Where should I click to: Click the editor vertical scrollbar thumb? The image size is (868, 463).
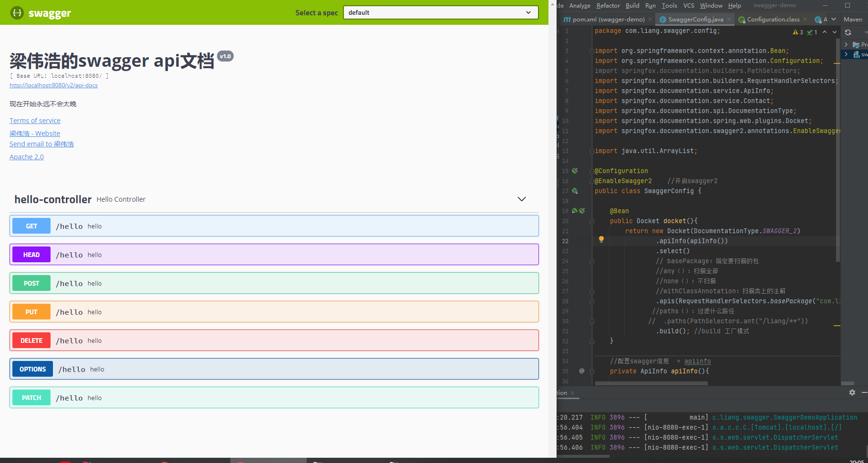pos(838,150)
